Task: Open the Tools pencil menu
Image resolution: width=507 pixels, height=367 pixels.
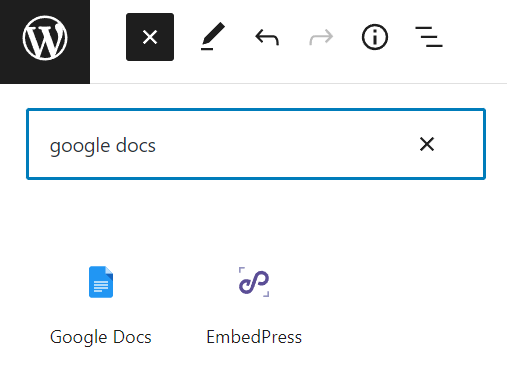Action: 213,37
